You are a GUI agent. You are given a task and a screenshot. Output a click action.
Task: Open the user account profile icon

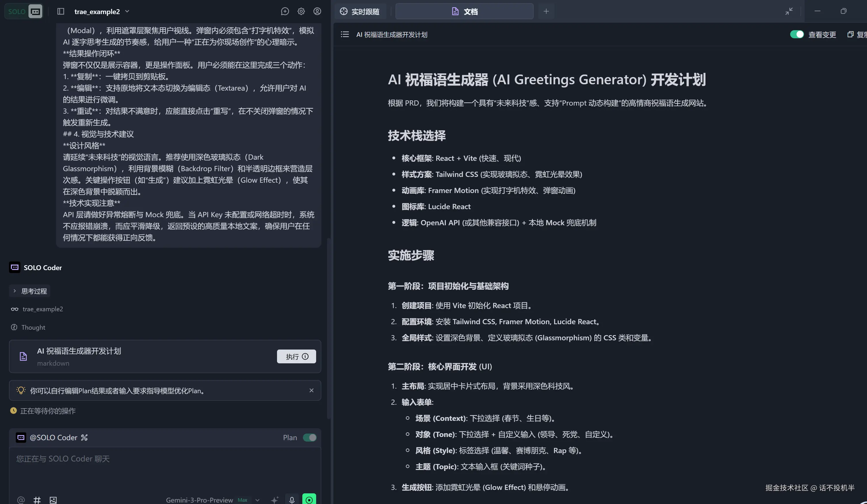pos(317,11)
